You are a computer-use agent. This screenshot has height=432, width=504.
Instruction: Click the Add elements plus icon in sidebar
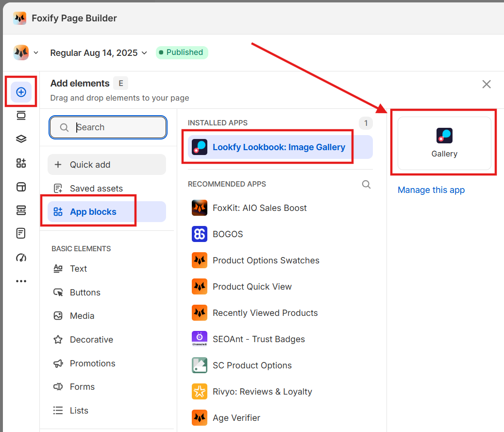click(x=21, y=92)
